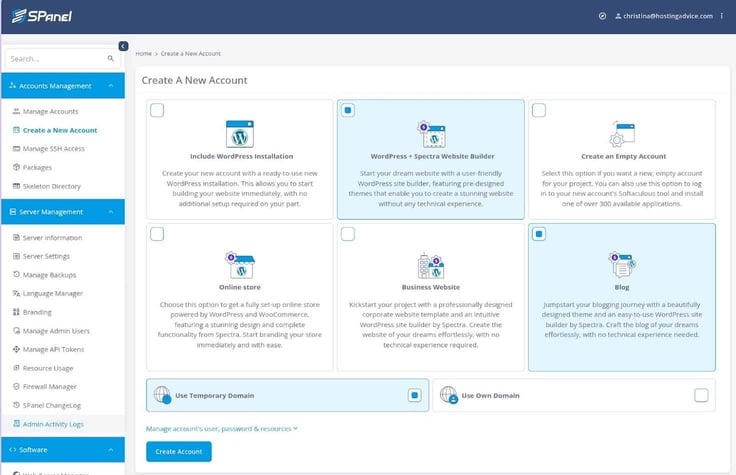Viewport: 736px width, 475px height.
Task: Click the Blog card icon
Action: [622, 265]
